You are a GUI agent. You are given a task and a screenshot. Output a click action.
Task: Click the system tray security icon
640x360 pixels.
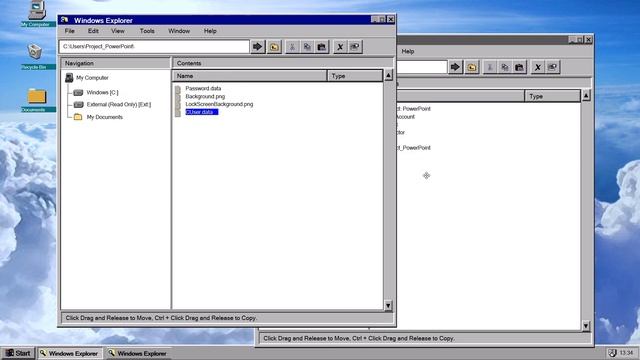(612, 353)
